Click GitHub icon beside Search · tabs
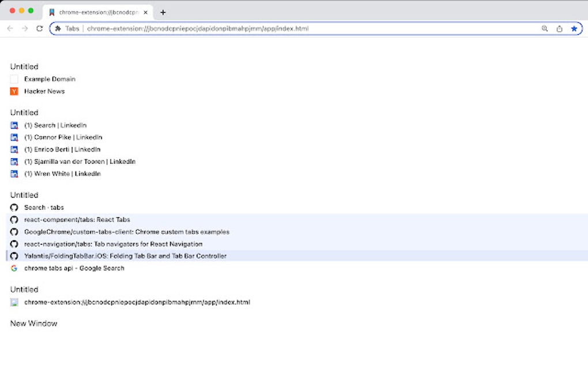The image size is (588, 368). [x=14, y=208]
